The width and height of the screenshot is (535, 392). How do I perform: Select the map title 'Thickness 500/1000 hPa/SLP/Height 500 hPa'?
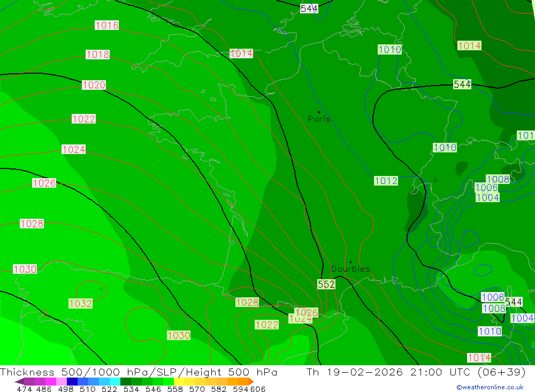pos(139,372)
